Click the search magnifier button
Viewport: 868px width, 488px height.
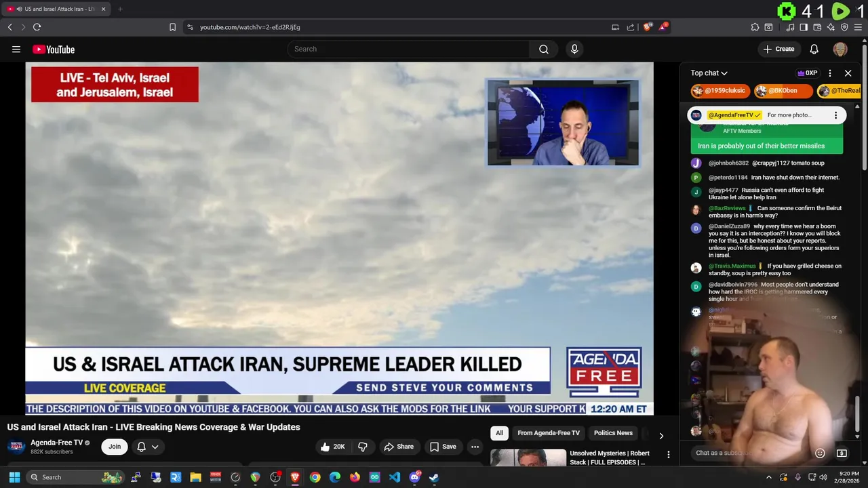(544, 49)
